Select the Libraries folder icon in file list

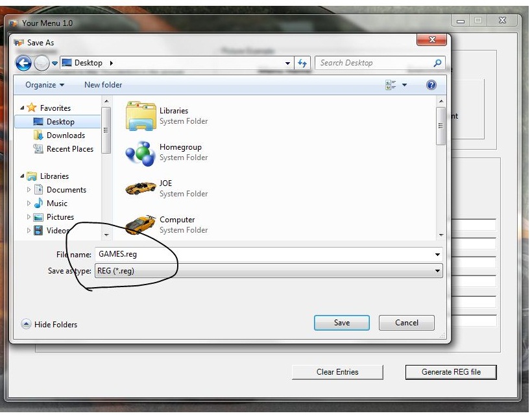(x=141, y=116)
